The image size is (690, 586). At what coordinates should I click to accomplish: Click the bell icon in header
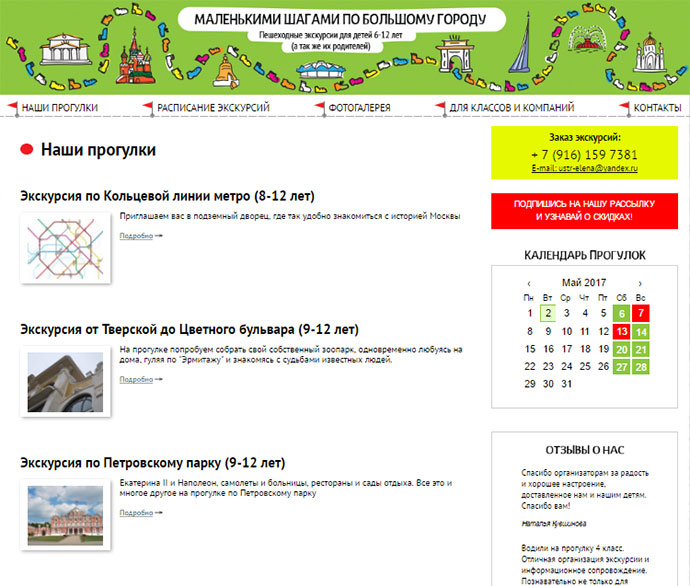(x=226, y=72)
